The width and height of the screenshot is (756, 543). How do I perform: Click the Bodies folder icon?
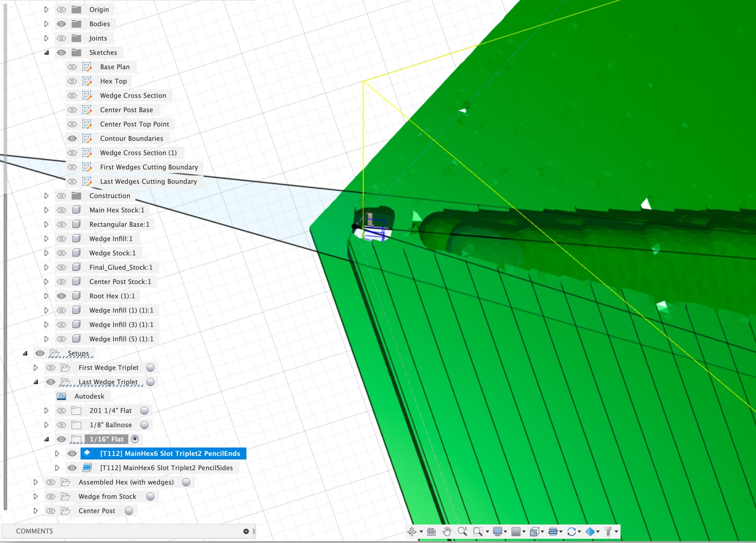tap(76, 24)
